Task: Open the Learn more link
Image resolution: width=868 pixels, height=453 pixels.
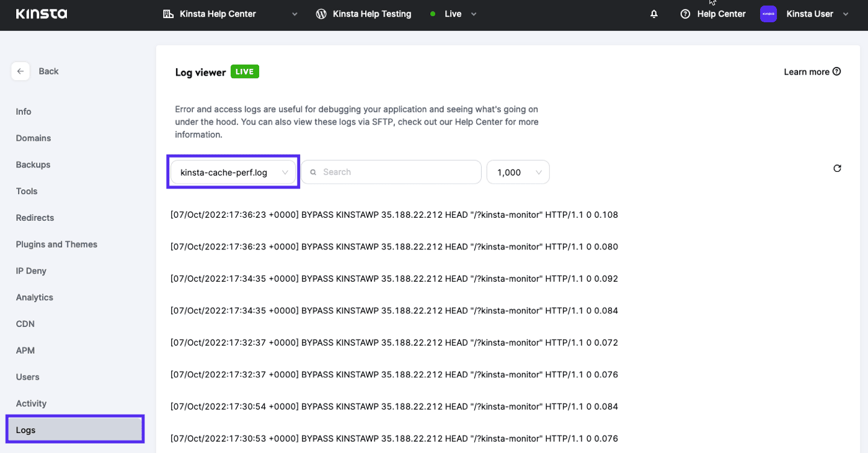Action: 805,71
